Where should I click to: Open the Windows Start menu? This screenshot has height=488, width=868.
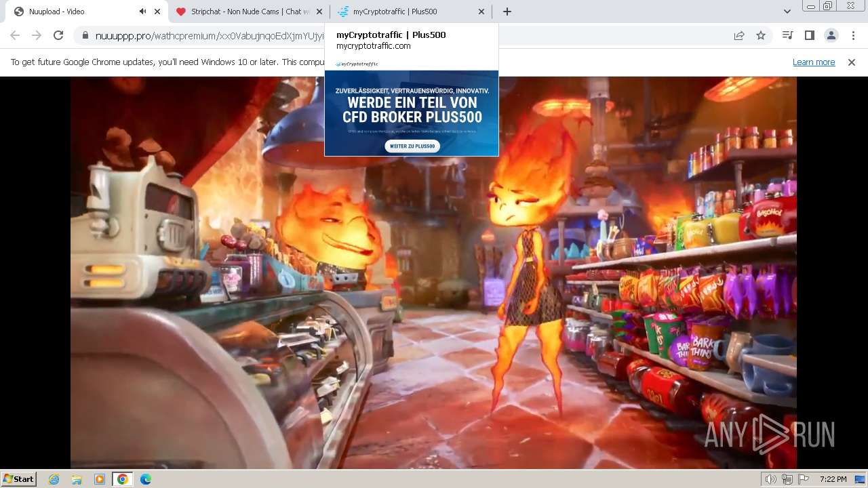(x=19, y=479)
